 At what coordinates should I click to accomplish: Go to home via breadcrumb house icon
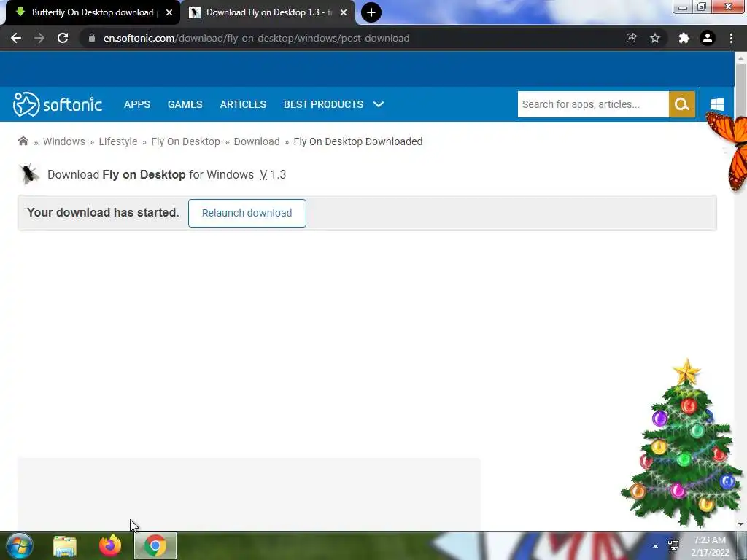click(x=23, y=141)
